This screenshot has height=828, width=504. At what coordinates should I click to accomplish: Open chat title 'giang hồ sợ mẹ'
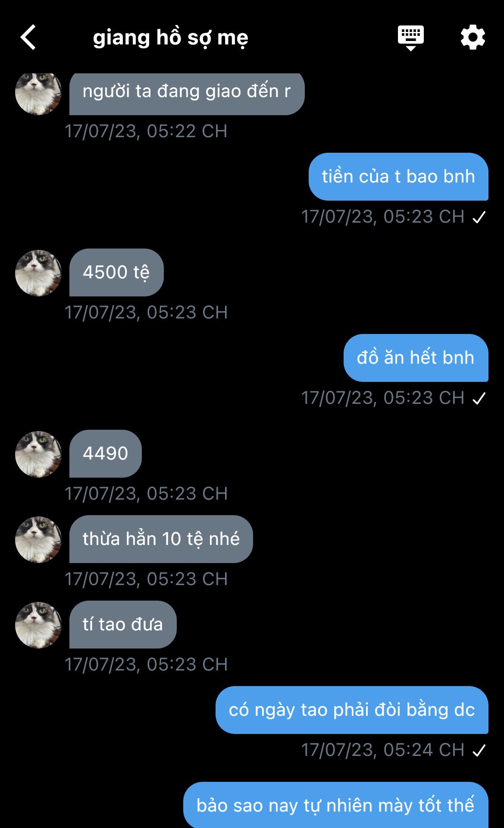coord(171,38)
